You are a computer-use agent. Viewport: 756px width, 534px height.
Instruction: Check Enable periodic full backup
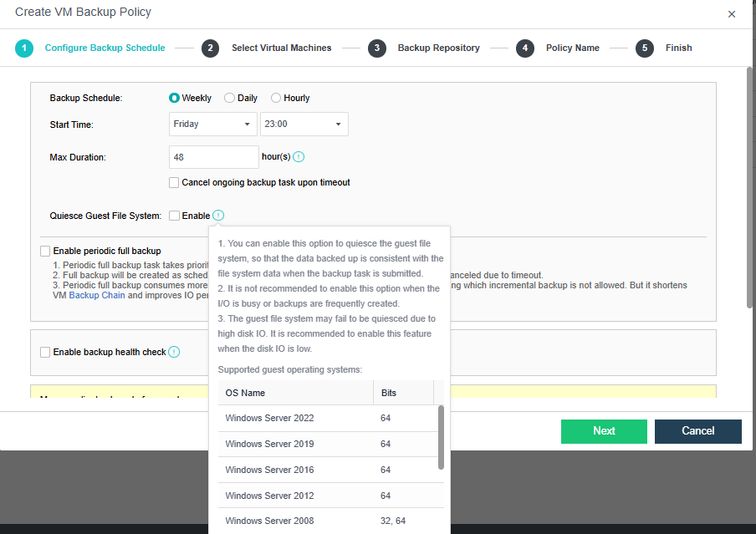45,251
